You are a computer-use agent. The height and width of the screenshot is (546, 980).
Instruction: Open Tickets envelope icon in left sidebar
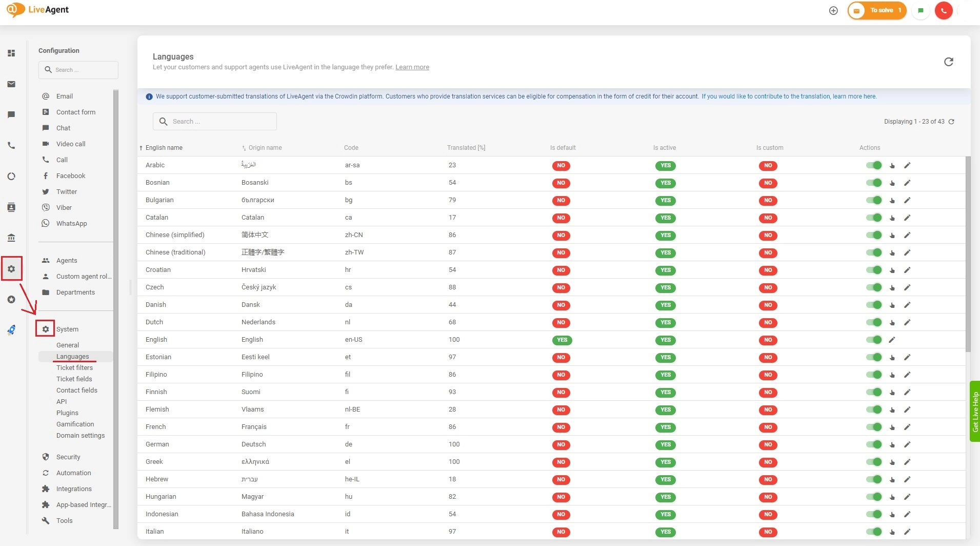pos(11,84)
